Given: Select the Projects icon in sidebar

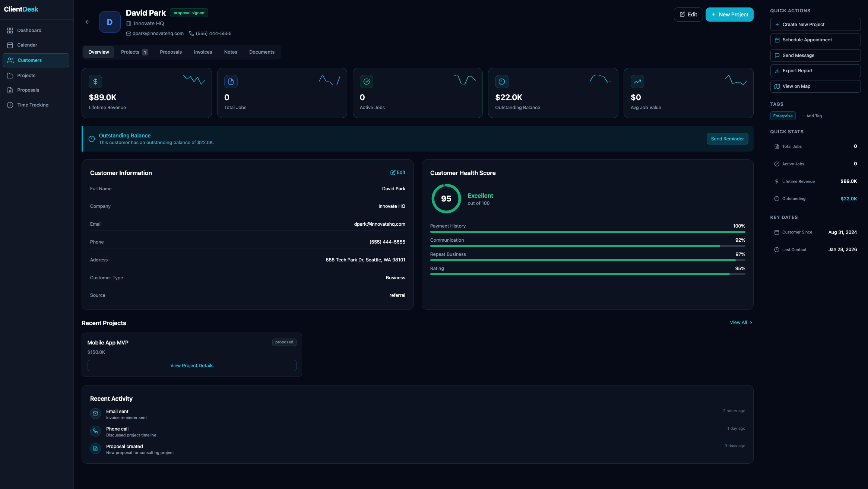Looking at the screenshot, I should tap(10, 75).
